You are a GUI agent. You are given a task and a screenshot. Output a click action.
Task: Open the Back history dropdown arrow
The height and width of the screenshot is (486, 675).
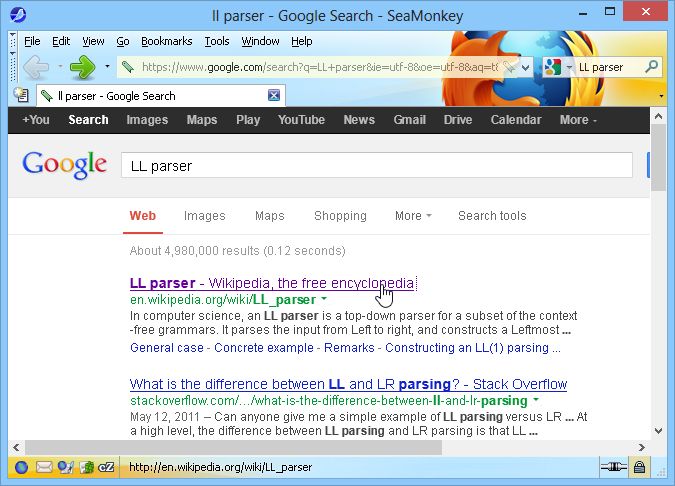(x=60, y=67)
